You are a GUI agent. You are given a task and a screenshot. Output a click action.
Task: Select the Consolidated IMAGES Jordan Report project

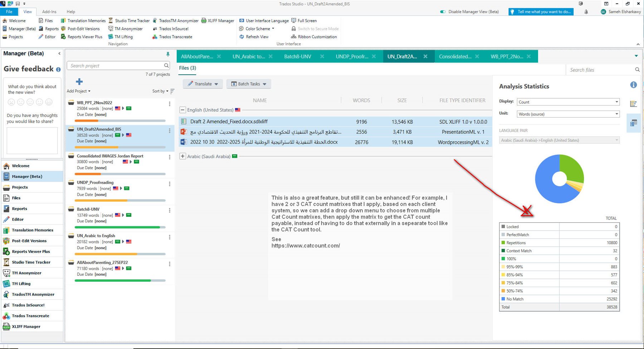pyautogui.click(x=120, y=164)
